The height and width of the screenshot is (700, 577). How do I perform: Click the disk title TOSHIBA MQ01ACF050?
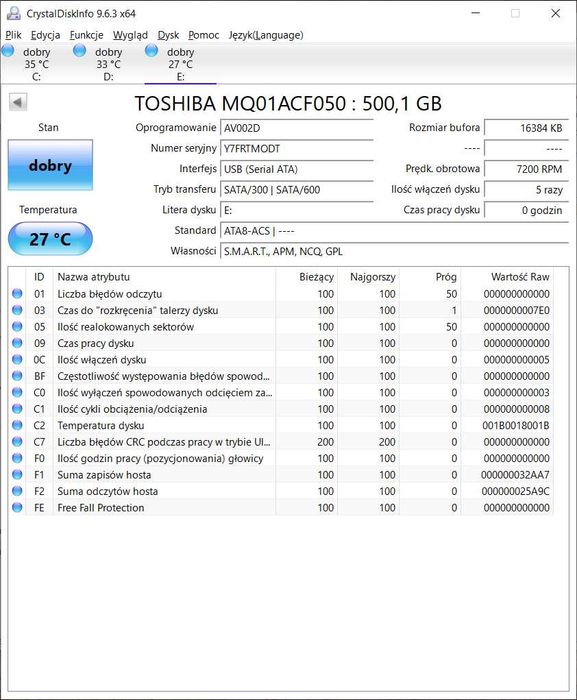[288, 103]
